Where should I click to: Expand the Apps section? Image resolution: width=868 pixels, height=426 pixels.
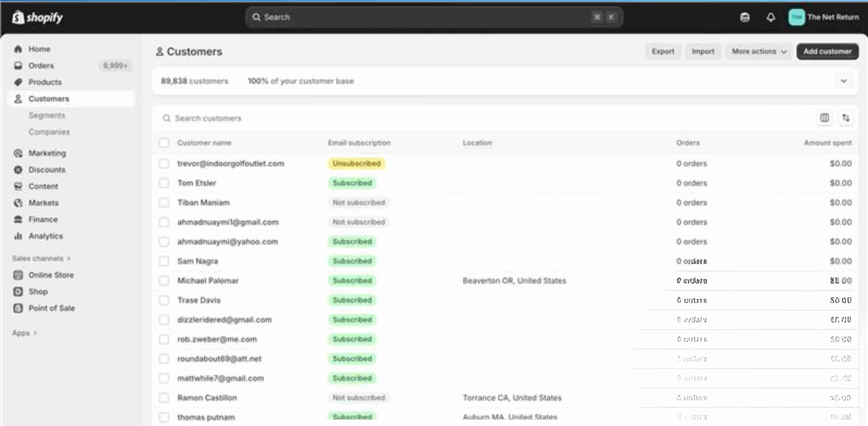(x=24, y=333)
